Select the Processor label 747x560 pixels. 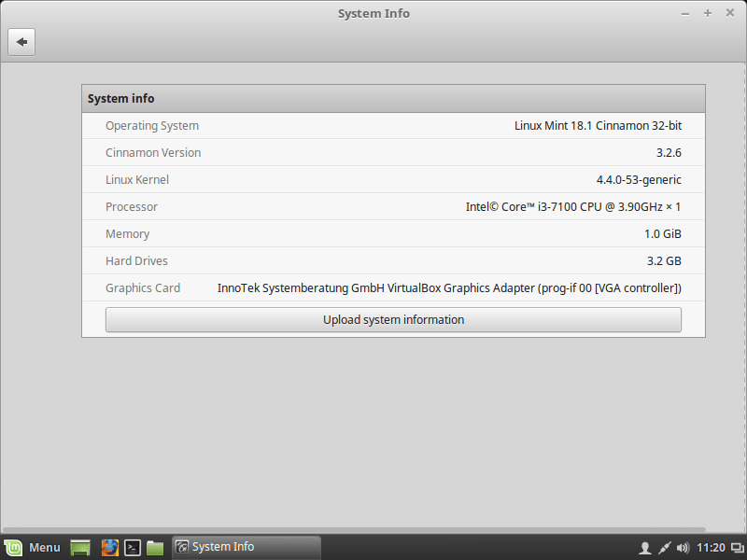[132, 207]
